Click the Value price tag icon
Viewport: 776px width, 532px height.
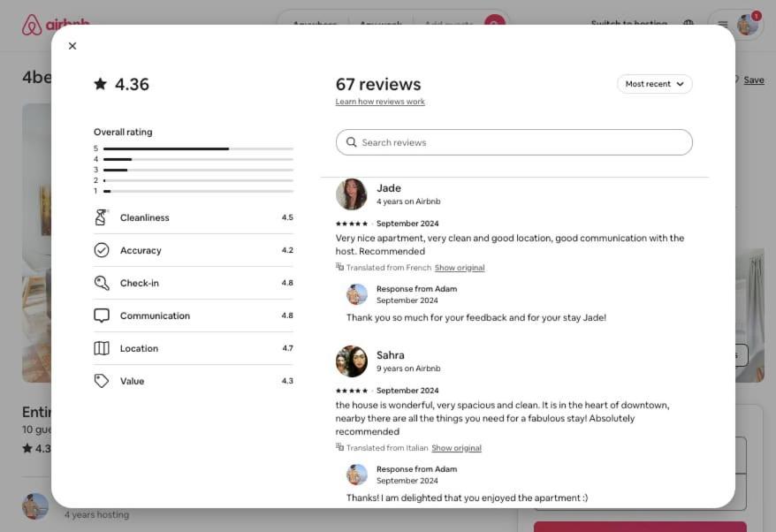point(102,381)
